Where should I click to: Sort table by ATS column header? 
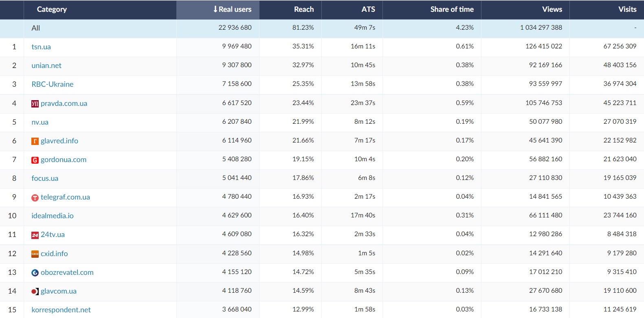click(x=368, y=9)
